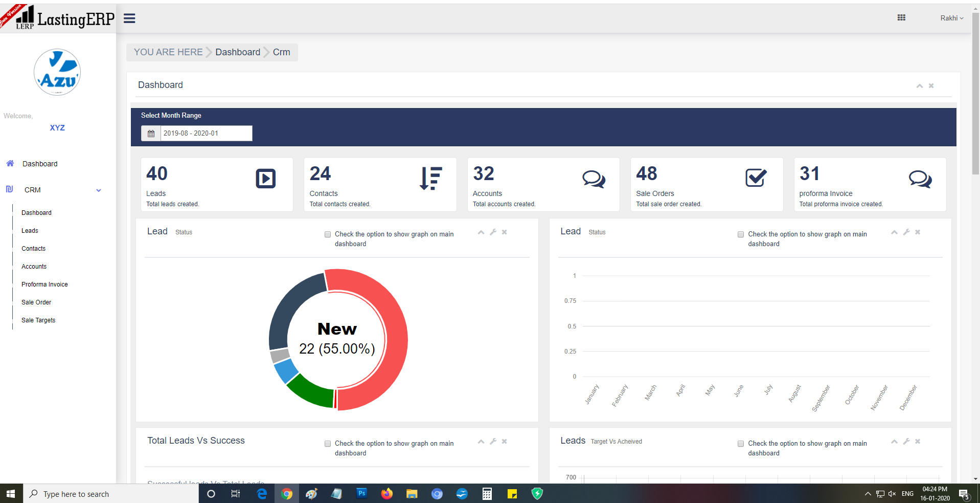Select the green donut segment
The height and width of the screenshot is (503, 980).
coord(312,391)
